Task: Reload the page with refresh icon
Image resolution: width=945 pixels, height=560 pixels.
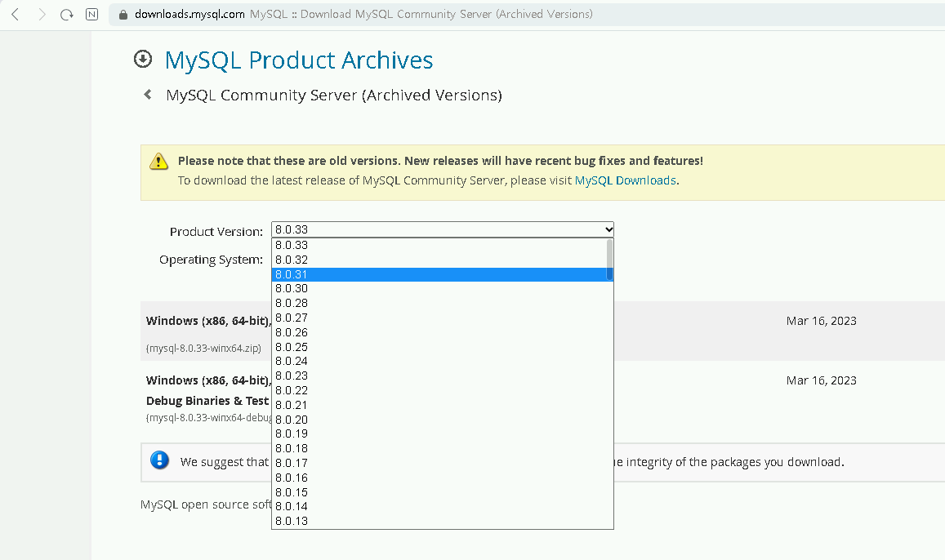Action: pos(66,15)
